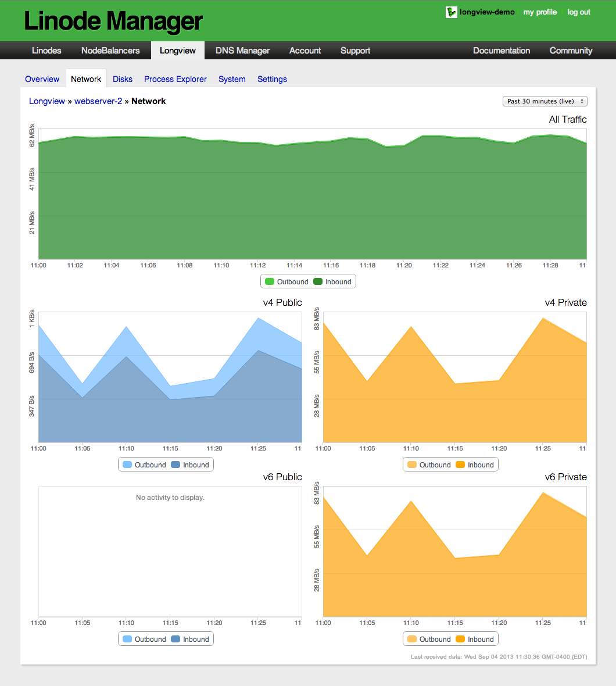Image resolution: width=616 pixels, height=686 pixels.
Task: Click the webserver-2 breadcrumb link
Action: point(98,101)
